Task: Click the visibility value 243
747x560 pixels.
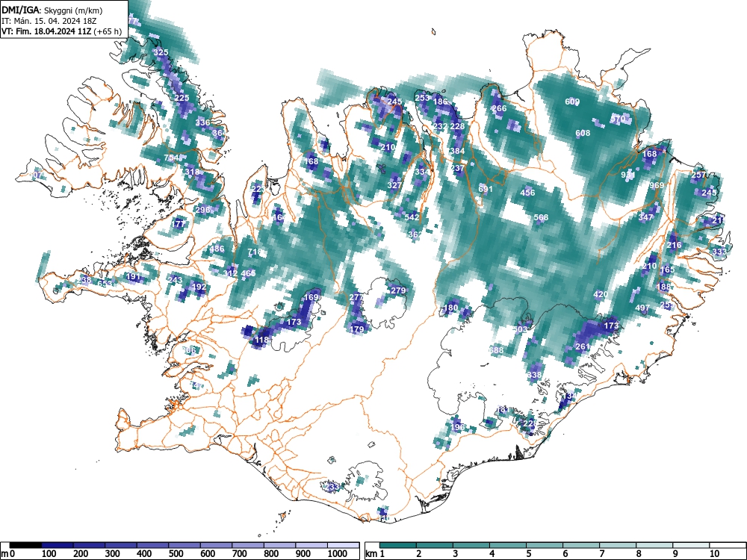Action: (x=175, y=280)
